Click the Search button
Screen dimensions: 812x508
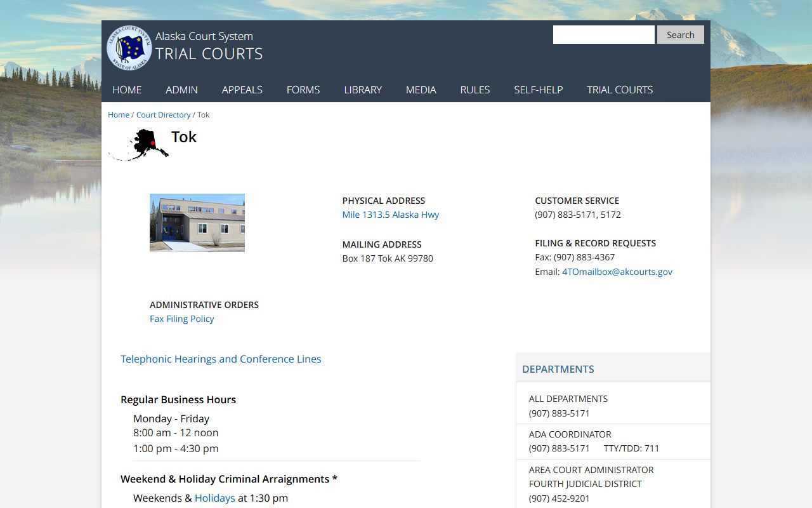click(x=681, y=35)
